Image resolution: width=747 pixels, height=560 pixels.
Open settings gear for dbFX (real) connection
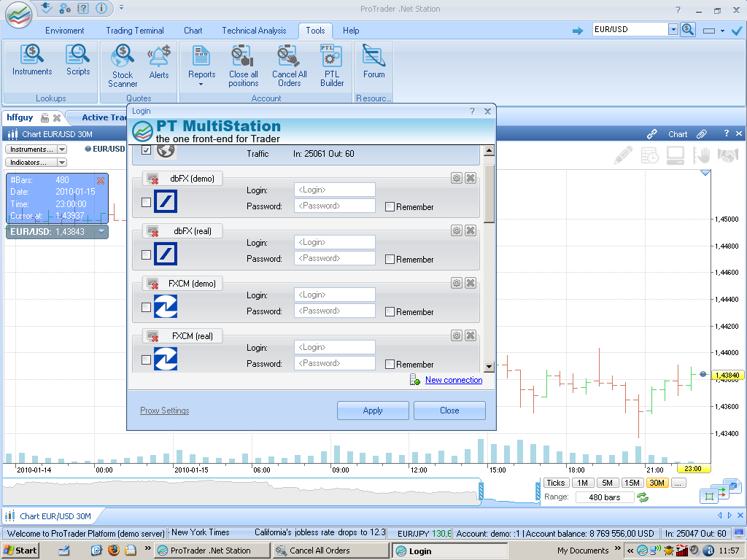[457, 230]
